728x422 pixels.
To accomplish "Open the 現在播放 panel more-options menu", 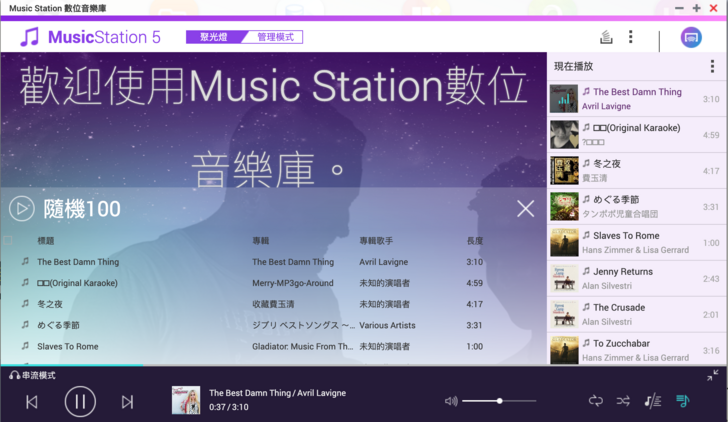I will (x=712, y=66).
